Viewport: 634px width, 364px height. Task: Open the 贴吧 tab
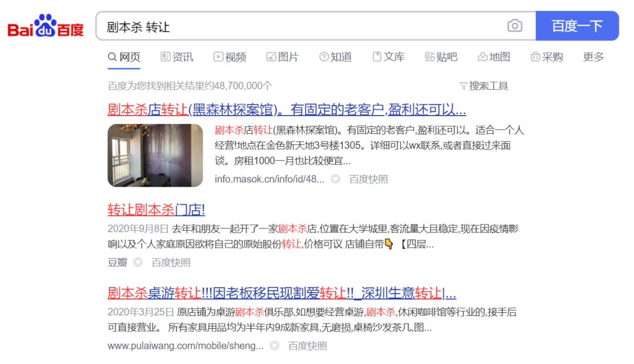click(441, 57)
